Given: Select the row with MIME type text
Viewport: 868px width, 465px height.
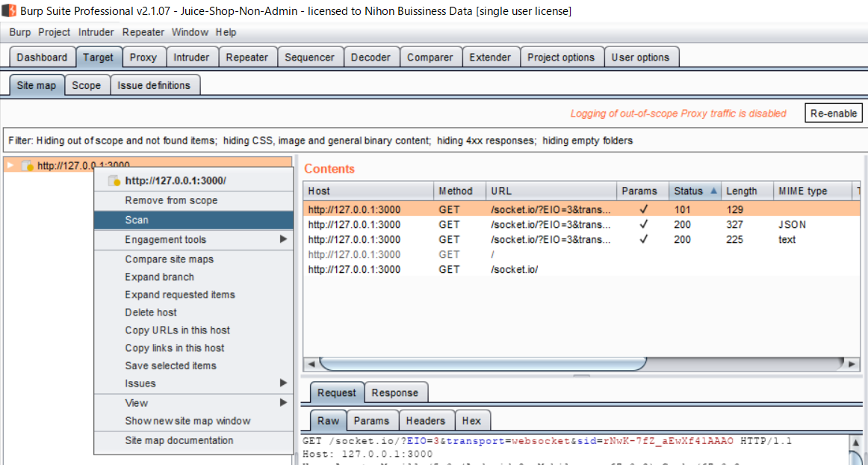Looking at the screenshot, I should coord(582,239).
